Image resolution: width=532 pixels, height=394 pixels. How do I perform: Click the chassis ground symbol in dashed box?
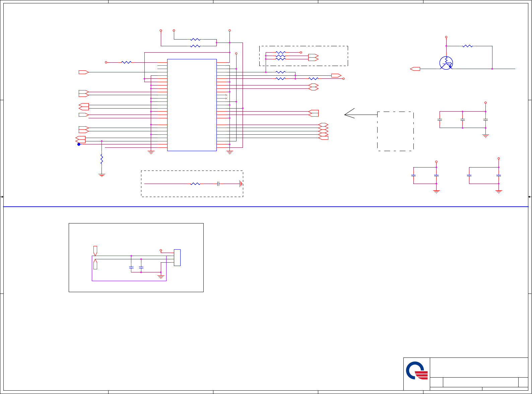point(241,184)
